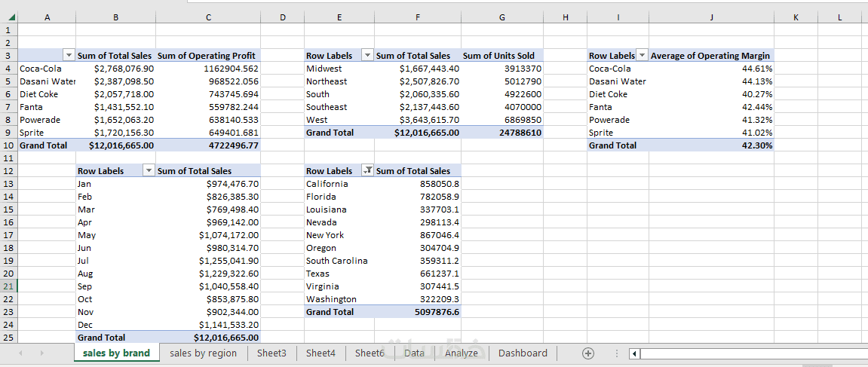This screenshot has height=367, width=868.
Task: Add a new sheet with plus icon
Action: point(588,353)
